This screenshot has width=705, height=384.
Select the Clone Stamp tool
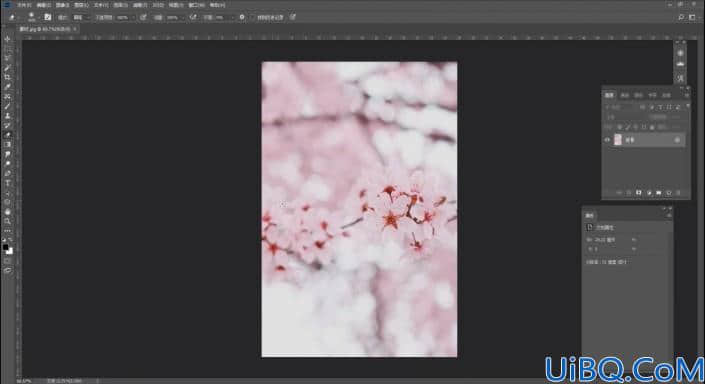(7, 116)
